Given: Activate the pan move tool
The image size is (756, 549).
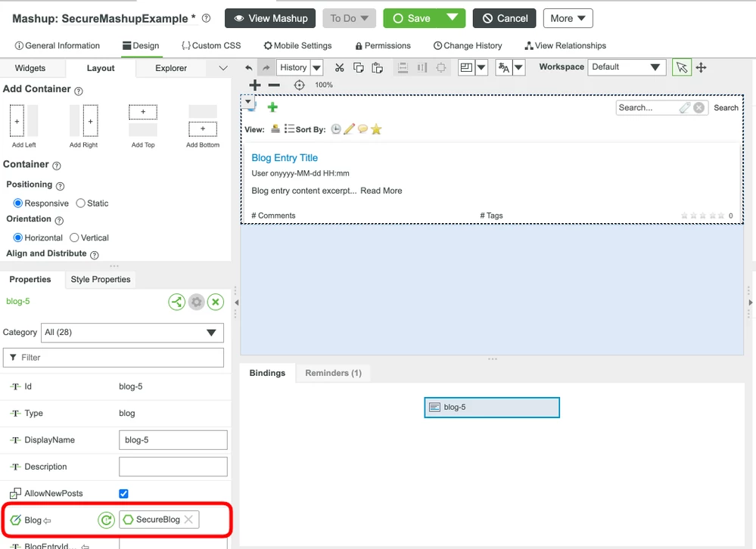Looking at the screenshot, I should (701, 67).
